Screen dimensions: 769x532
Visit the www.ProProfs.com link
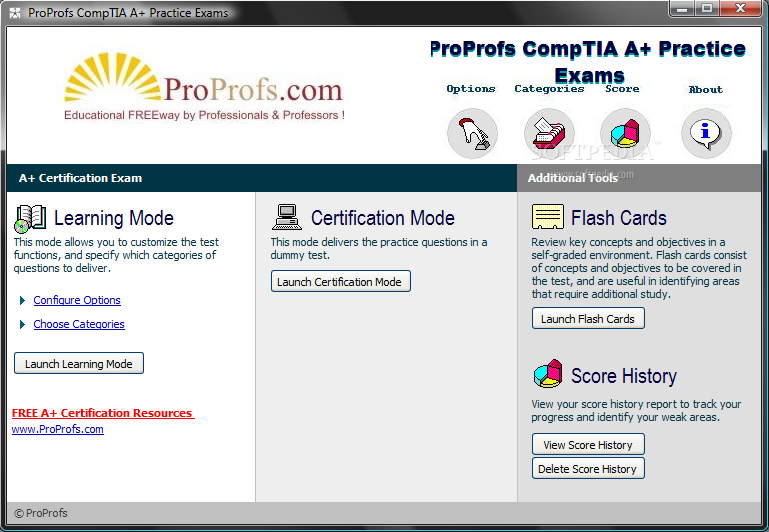point(58,429)
